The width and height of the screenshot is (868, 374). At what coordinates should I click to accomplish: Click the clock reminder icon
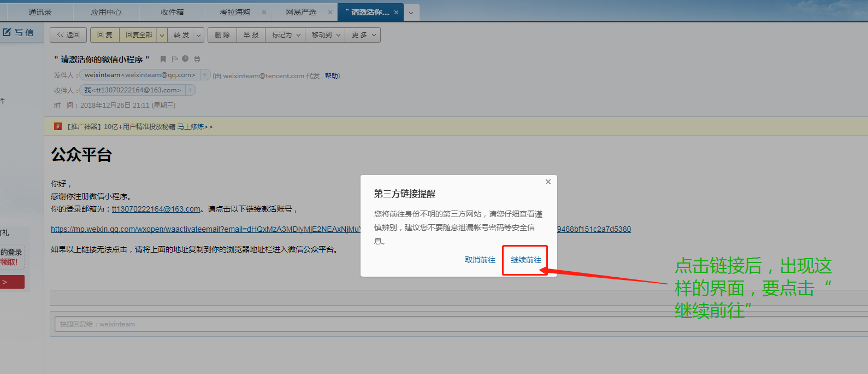(185, 59)
